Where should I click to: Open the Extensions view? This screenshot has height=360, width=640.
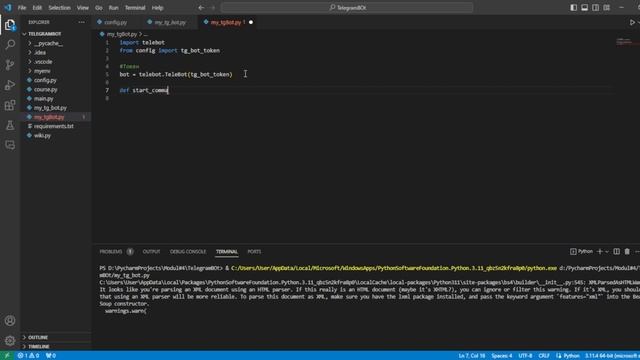tap(10, 105)
